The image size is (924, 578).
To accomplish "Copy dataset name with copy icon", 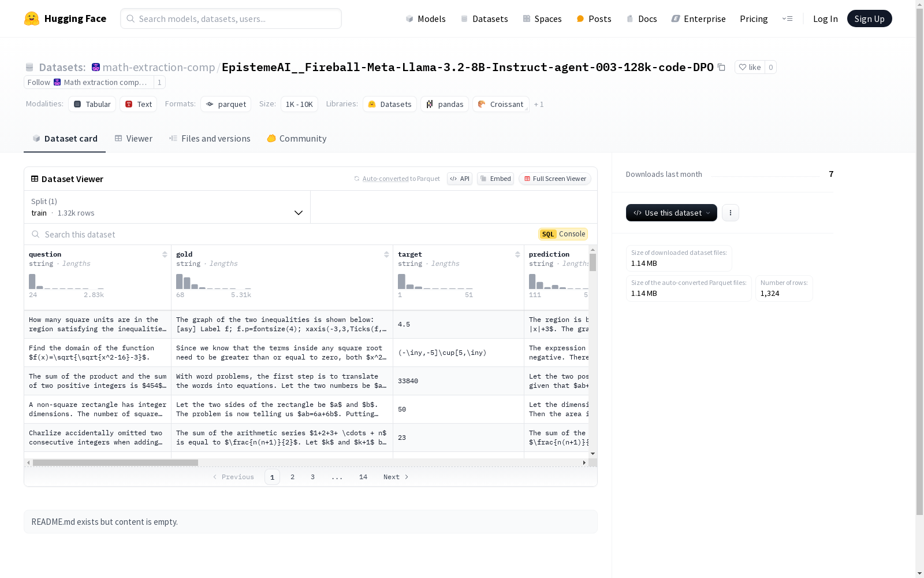I will (721, 67).
